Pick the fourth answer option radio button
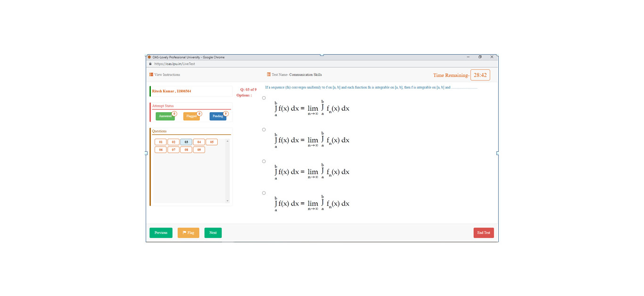Image resolution: width=644 pixels, height=296 pixels. point(264,193)
